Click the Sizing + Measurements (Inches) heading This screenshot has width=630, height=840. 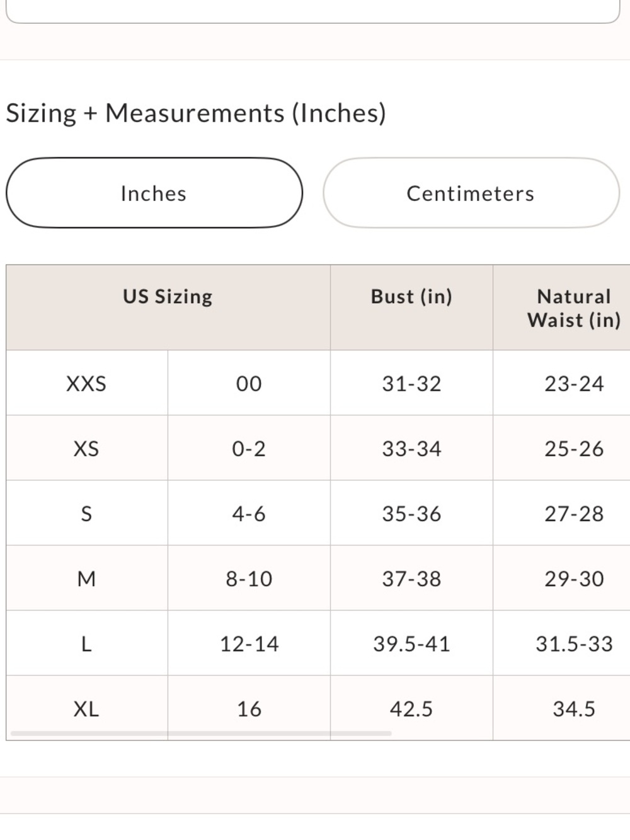(196, 113)
